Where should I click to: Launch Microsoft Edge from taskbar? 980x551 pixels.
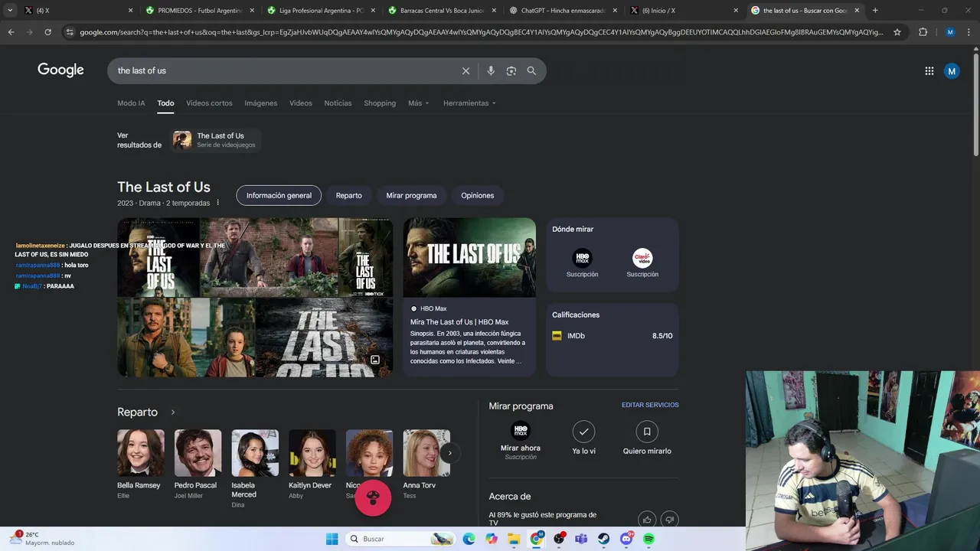point(469,539)
